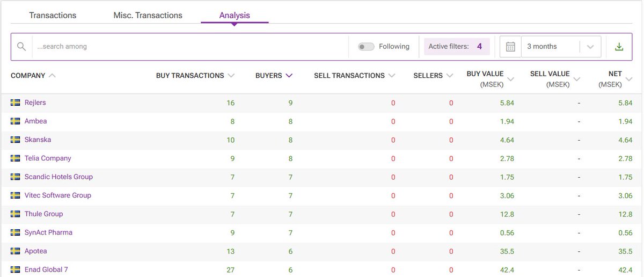Click Swedish flag beside Enad Global 7
The width and height of the screenshot is (644, 277).
point(16,269)
